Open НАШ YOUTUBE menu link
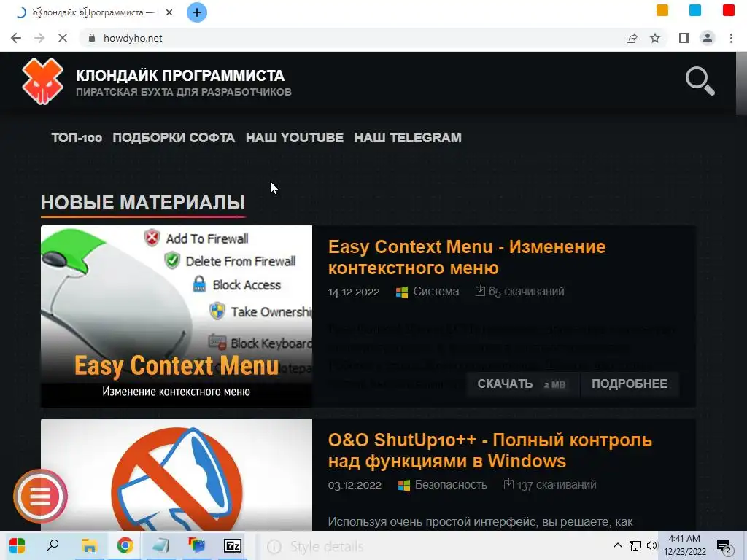This screenshot has width=747, height=560. pos(295,138)
